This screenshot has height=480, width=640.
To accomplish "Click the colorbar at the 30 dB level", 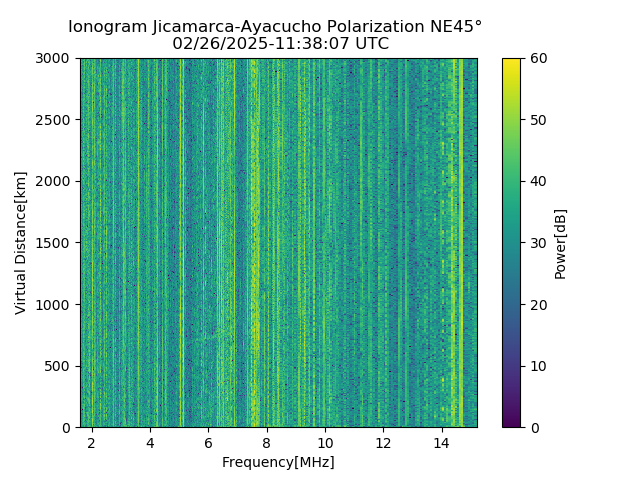I will (x=511, y=243).
